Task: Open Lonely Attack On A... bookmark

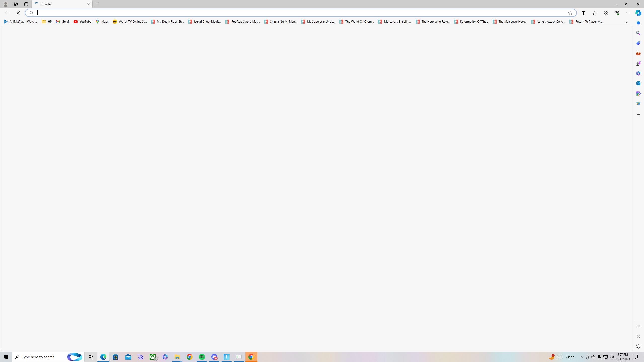Action: click(548, 22)
